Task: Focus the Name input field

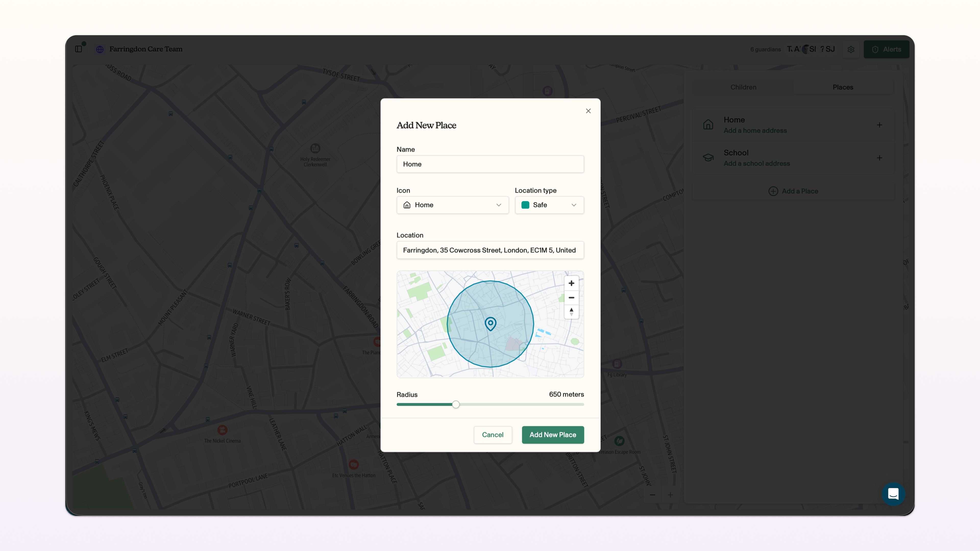Action: click(490, 164)
